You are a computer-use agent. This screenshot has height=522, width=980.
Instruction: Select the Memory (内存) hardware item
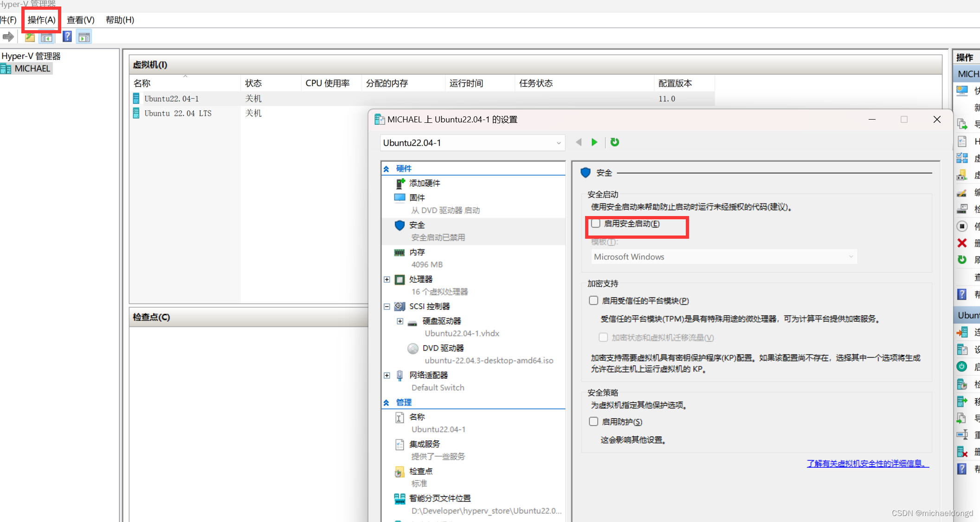coord(417,252)
